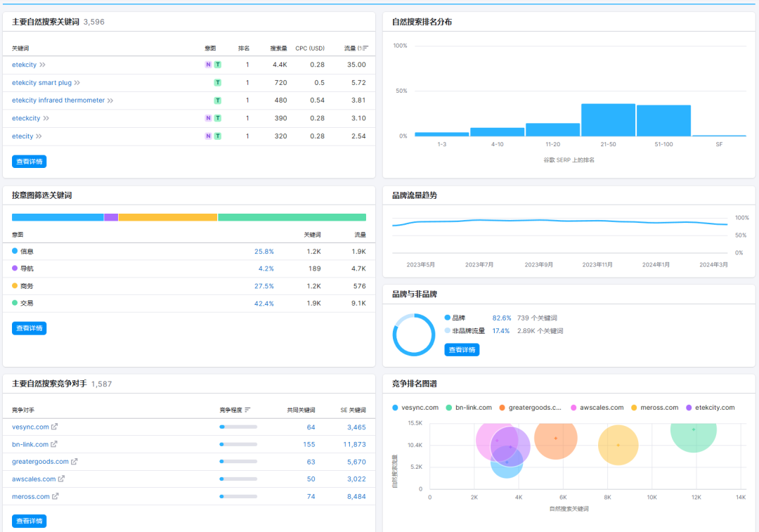The height and width of the screenshot is (532, 759).
Task: Toggle vesync.com legend in competitive map
Action: pyautogui.click(x=415, y=408)
